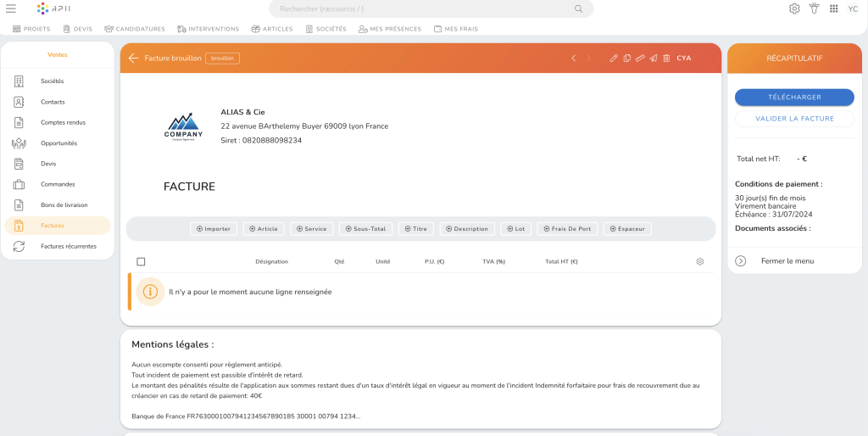Click Valider la facture button
The width and height of the screenshot is (868, 436).
[x=794, y=119]
